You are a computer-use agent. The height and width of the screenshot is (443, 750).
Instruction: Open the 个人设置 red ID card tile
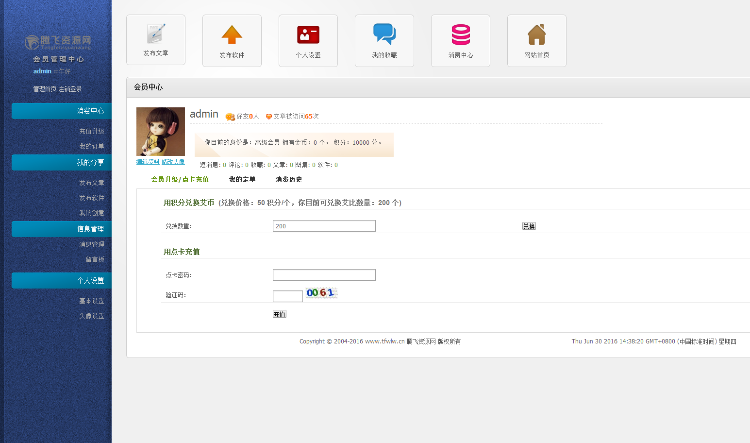click(308, 41)
